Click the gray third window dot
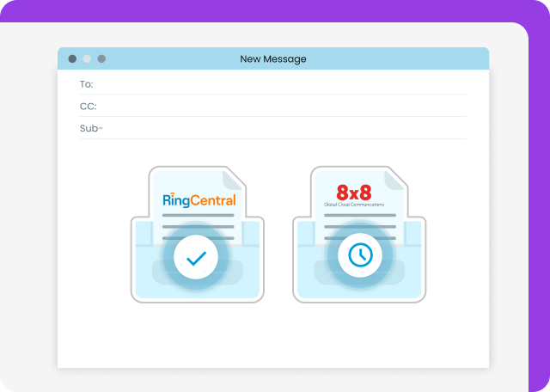 pyautogui.click(x=101, y=59)
